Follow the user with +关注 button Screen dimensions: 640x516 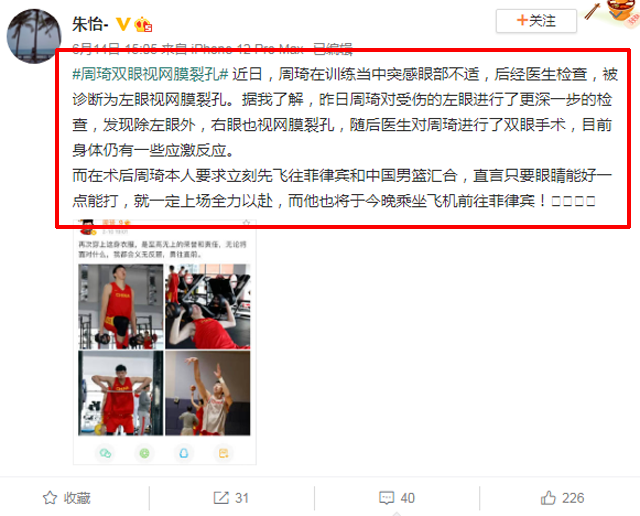(536, 21)
